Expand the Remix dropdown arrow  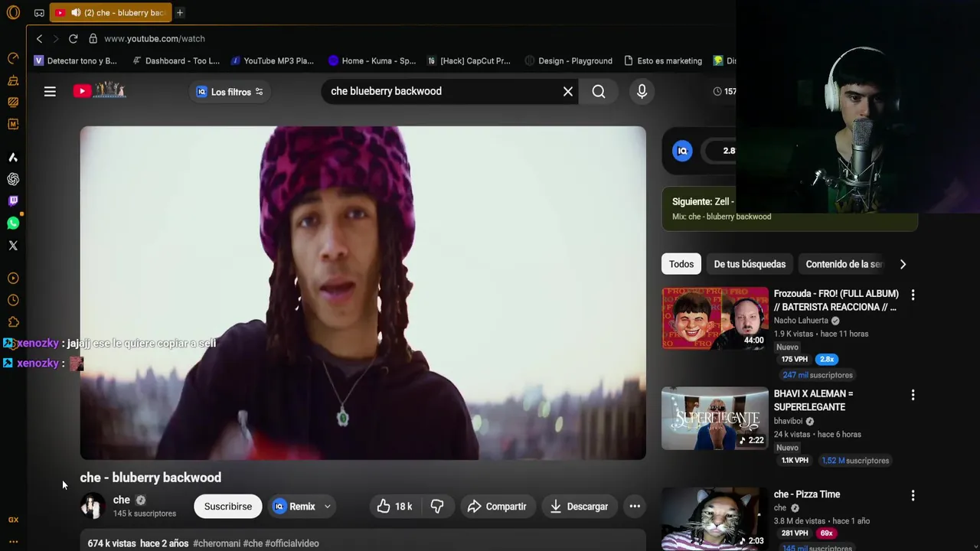[327, 506]
